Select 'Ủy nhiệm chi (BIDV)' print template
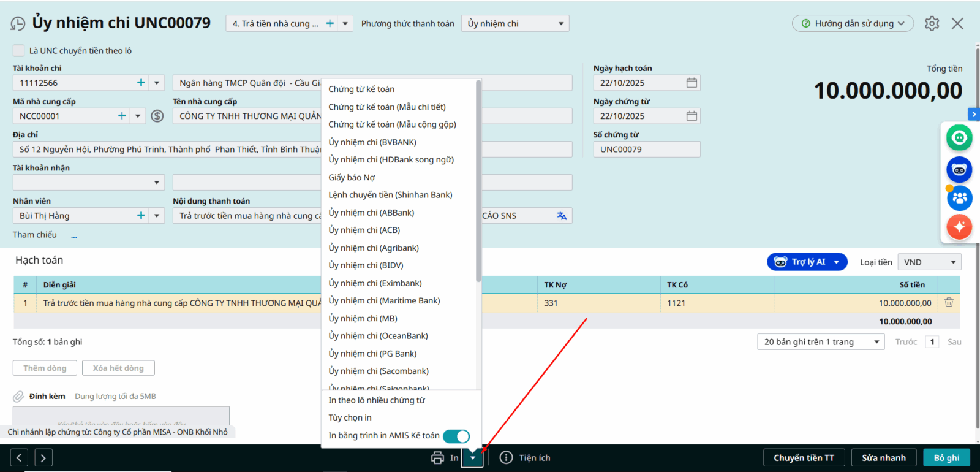The width and height of the screenshot is (980, 472). (x=366, y=265)
